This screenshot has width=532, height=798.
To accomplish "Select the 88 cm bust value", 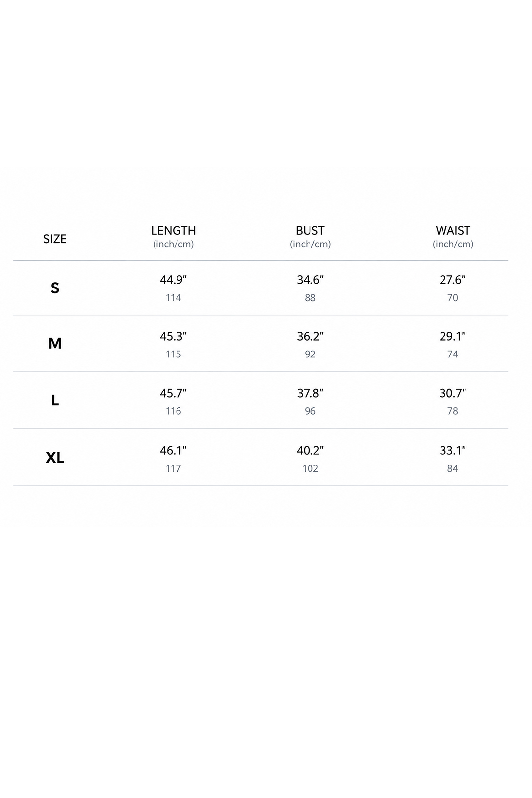I will pos(310,298).
